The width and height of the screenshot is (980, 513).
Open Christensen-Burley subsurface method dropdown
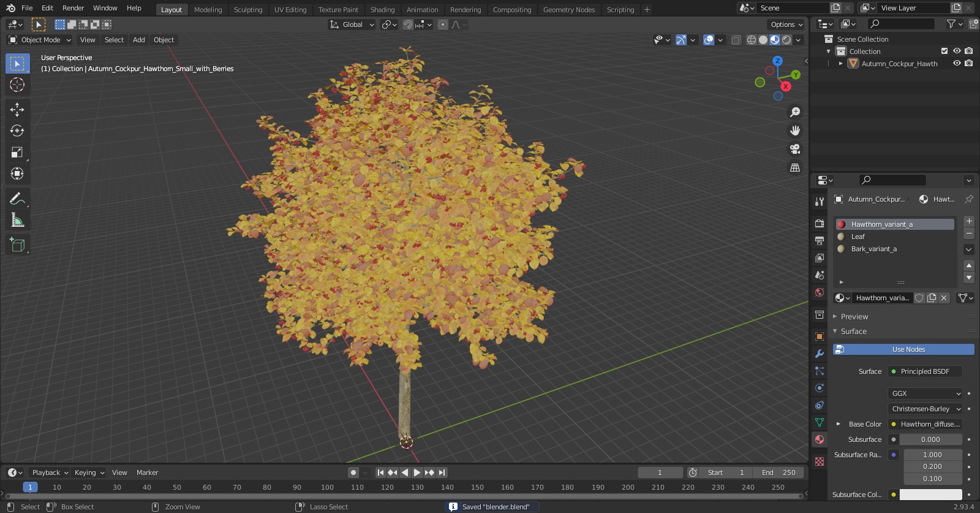pos(925,409)
